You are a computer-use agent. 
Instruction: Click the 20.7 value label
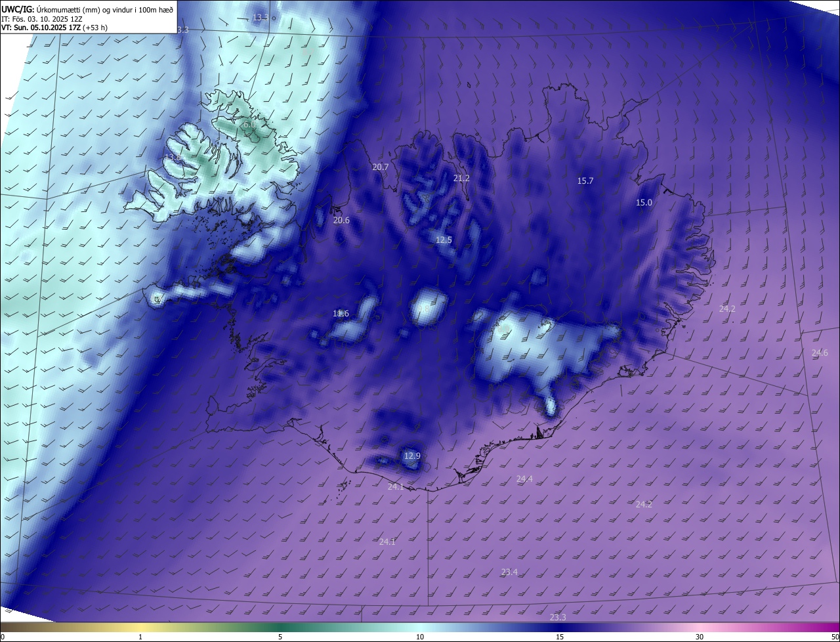coord(381,167)
